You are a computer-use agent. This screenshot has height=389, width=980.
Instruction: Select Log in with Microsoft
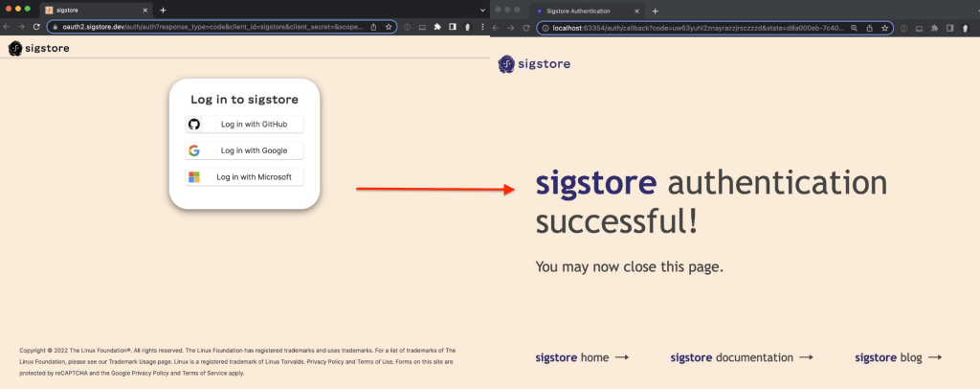(244, 177)
